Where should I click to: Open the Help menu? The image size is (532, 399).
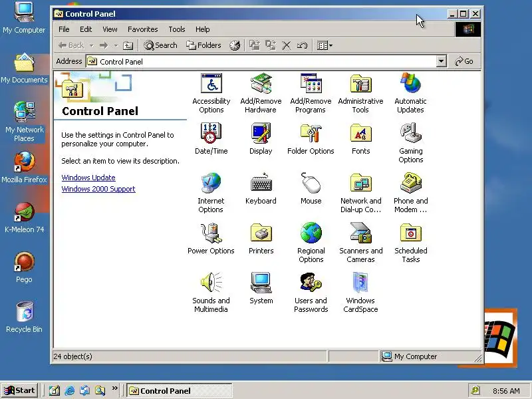coord(203,29)
